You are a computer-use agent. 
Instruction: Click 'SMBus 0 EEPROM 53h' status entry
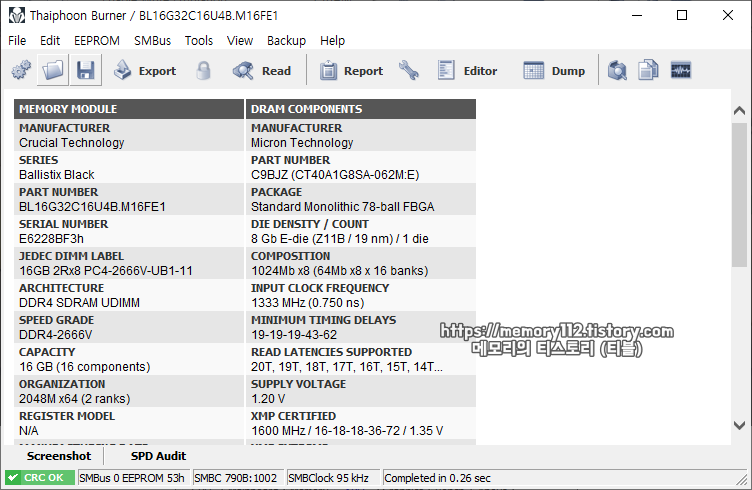132,478
